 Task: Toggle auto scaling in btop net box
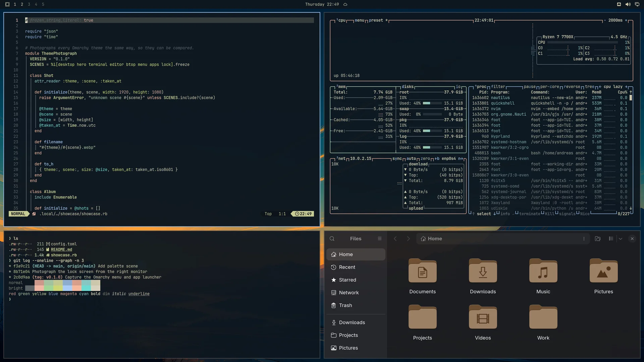(411, 159)
